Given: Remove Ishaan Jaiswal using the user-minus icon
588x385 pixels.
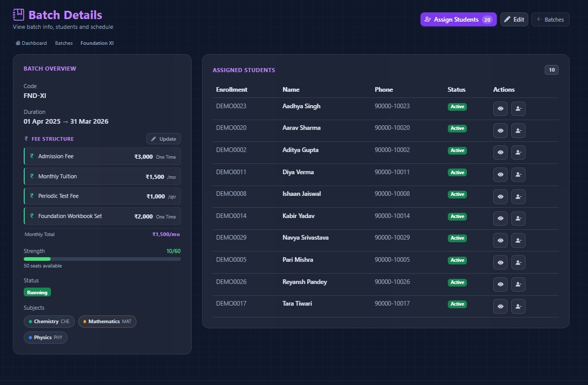Looking at the screenshot, I should point(518,196).
